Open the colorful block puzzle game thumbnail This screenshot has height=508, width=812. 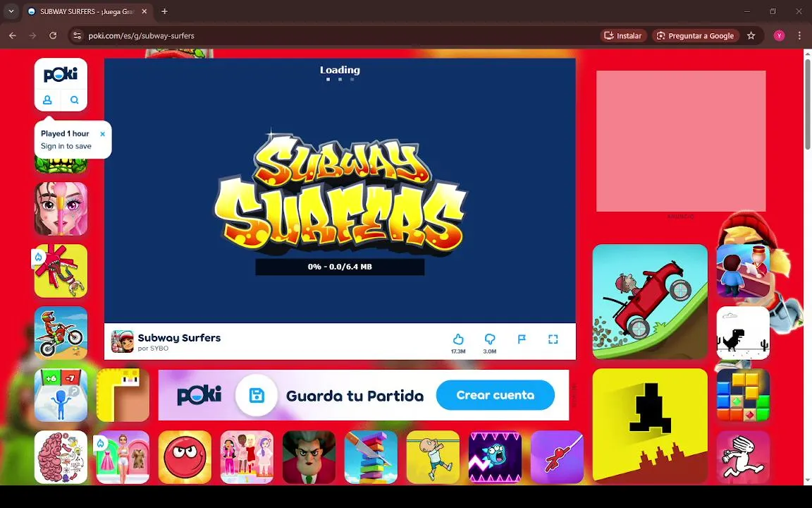coord(743,395)
